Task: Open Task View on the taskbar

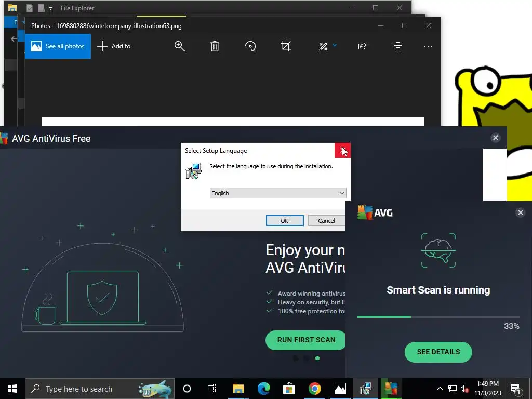Action: [x=212, y=389]
